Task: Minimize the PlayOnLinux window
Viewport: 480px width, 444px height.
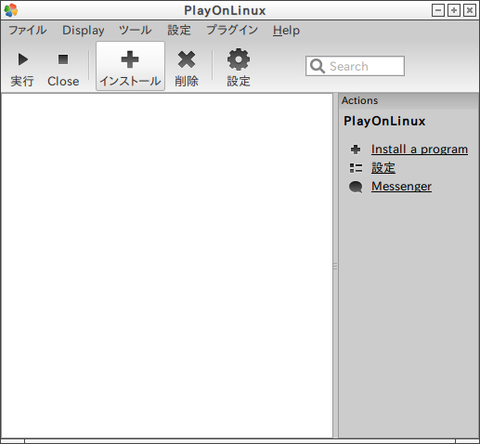Action: (438, 10)
